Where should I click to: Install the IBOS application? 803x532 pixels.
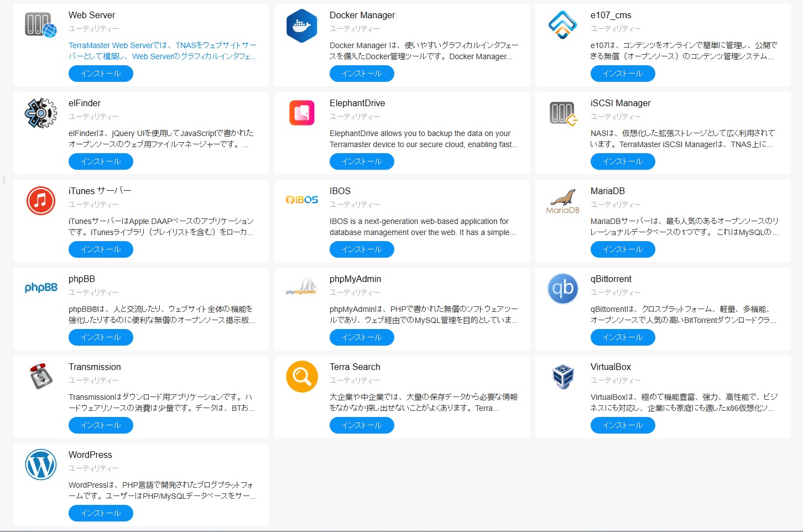pyautogui.click(x=362, y=249)
